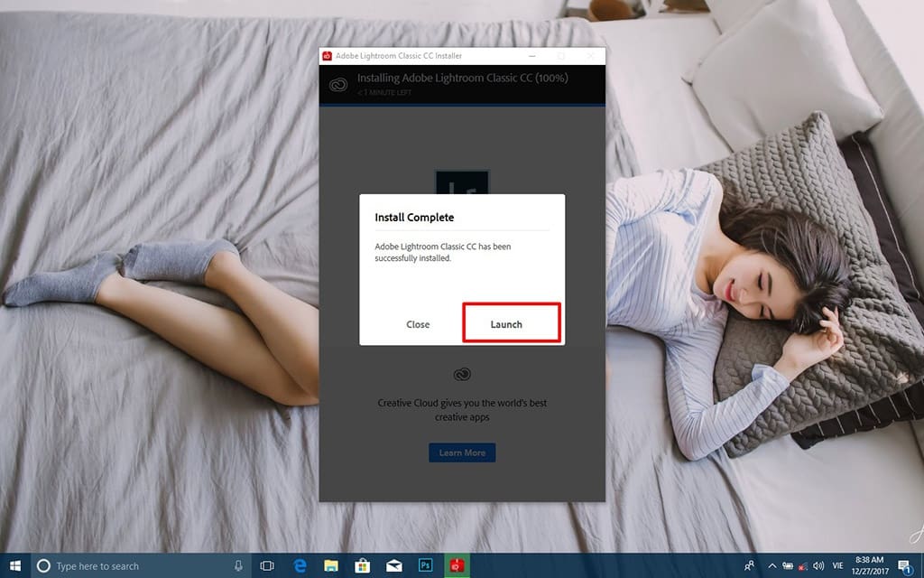Expand the hidden system tray icons
This screenshot has width=924, height=578.
pyautogui.click(x=772, y=565)
